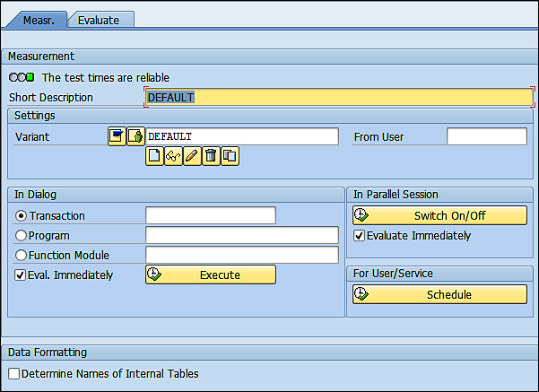Click the 'Settings' group header
Image resolution: width=539 pixels, height=392 pixels.
pyautogui.click(x=34, y=116)
